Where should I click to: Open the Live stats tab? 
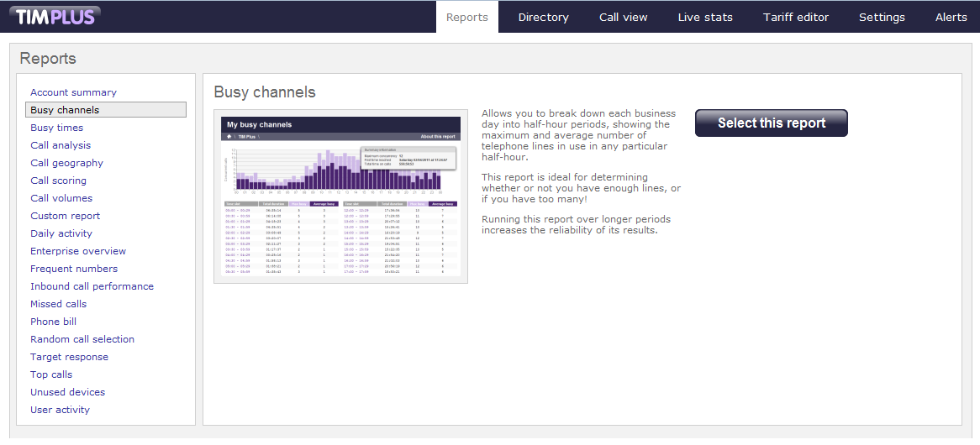point(705,17)
